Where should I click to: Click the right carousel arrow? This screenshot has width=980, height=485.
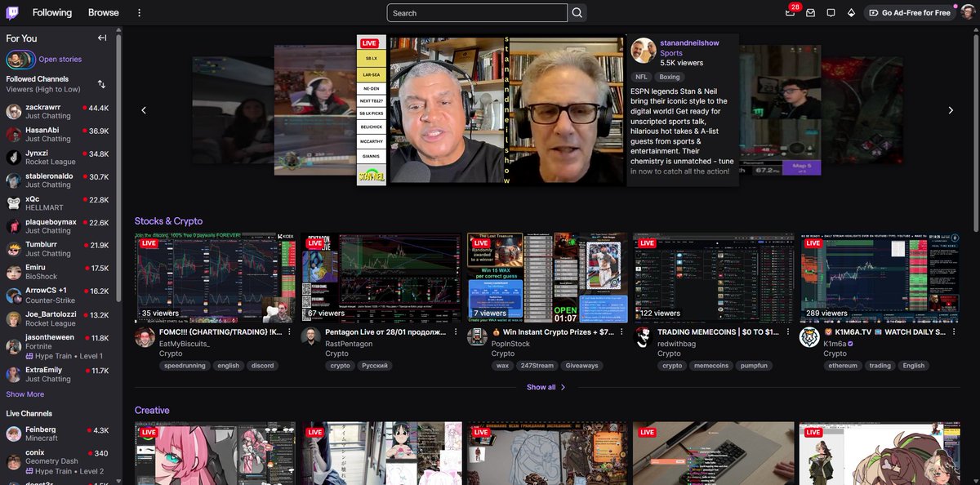950,109
